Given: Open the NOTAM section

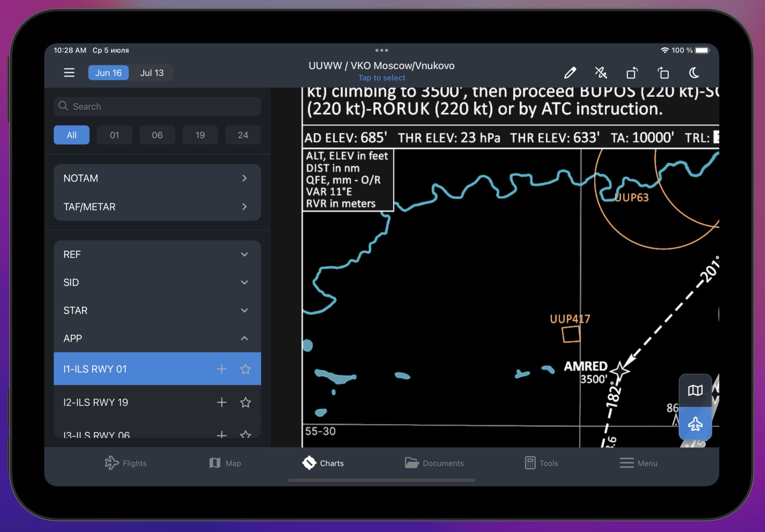Looking at the screenshot, I should [157, 178].
